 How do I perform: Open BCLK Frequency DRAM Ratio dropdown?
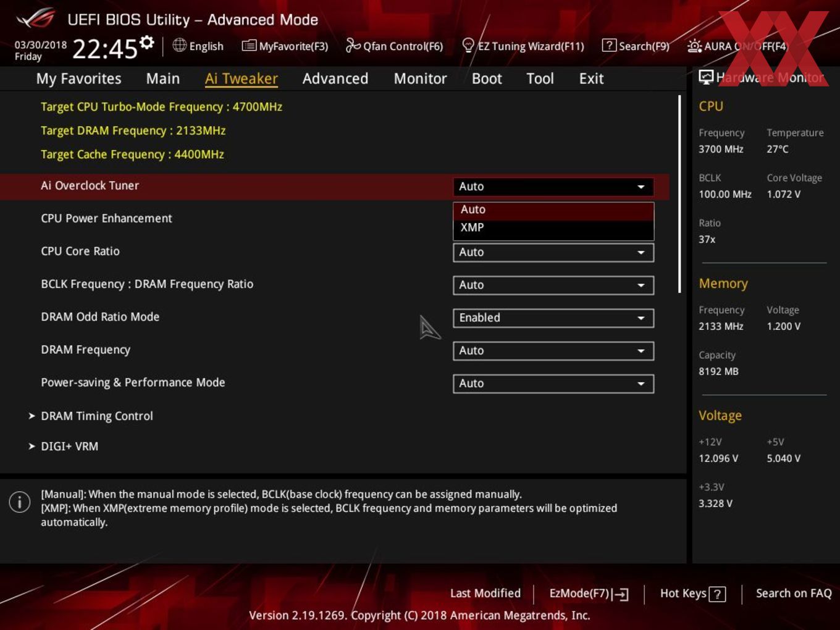pos(553,285)
